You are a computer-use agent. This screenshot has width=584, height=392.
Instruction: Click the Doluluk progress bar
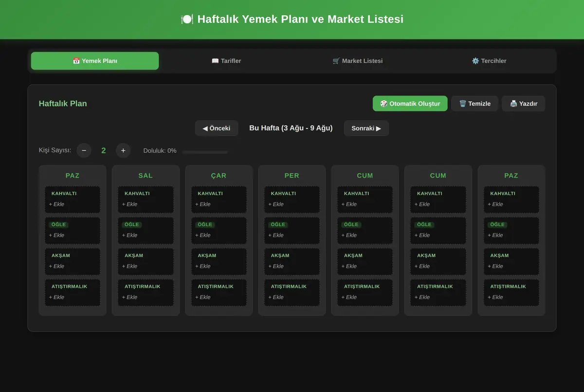click(x=205, y=152)
